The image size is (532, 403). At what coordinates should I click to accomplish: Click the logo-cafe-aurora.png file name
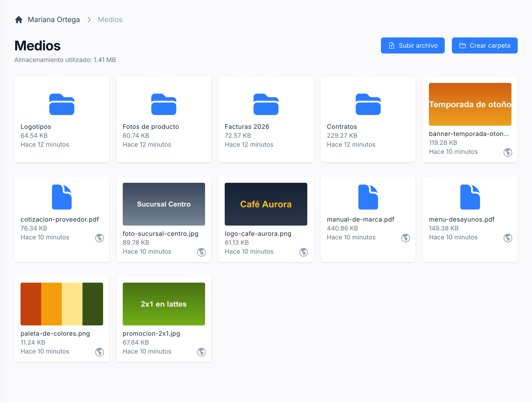click(x=258, y=234)
